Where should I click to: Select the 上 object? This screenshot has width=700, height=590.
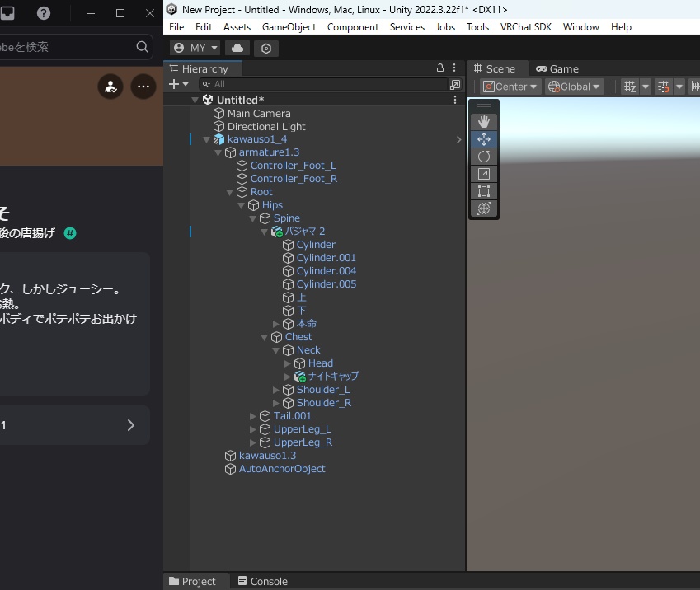point(302,297)
